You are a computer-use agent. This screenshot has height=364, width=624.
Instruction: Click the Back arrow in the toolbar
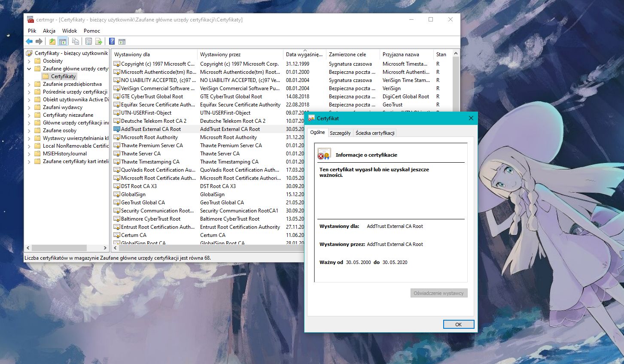(29, 42)
